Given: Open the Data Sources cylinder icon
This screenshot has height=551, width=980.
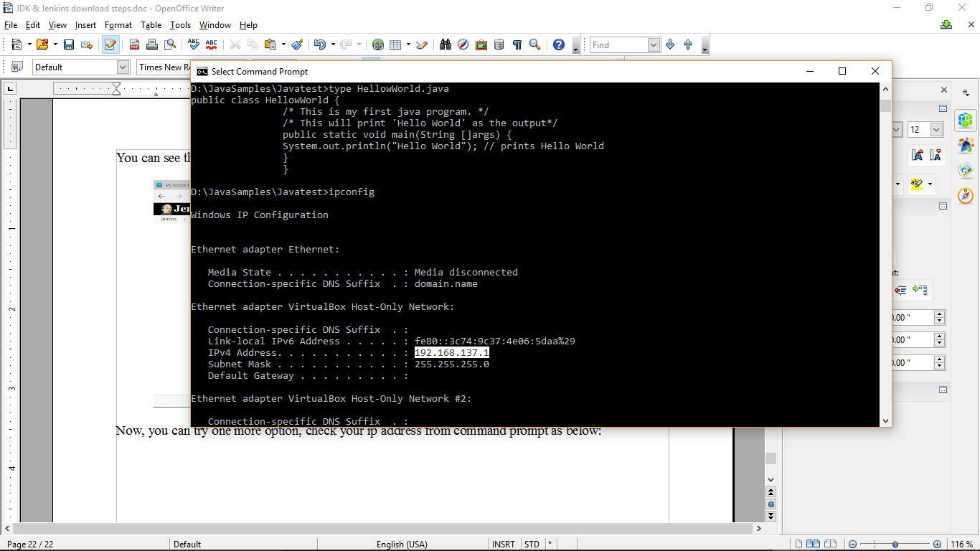Looking at the screenshot, I should tap(499, 44).
